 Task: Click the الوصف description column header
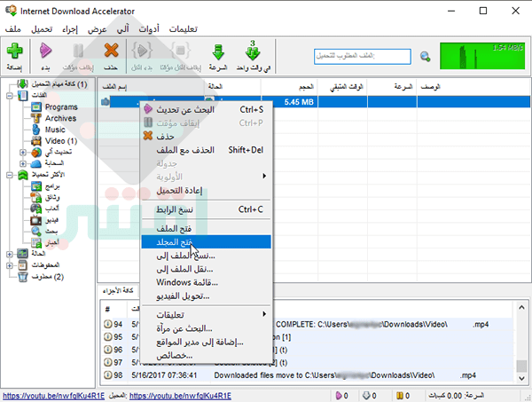pos(473,87)
